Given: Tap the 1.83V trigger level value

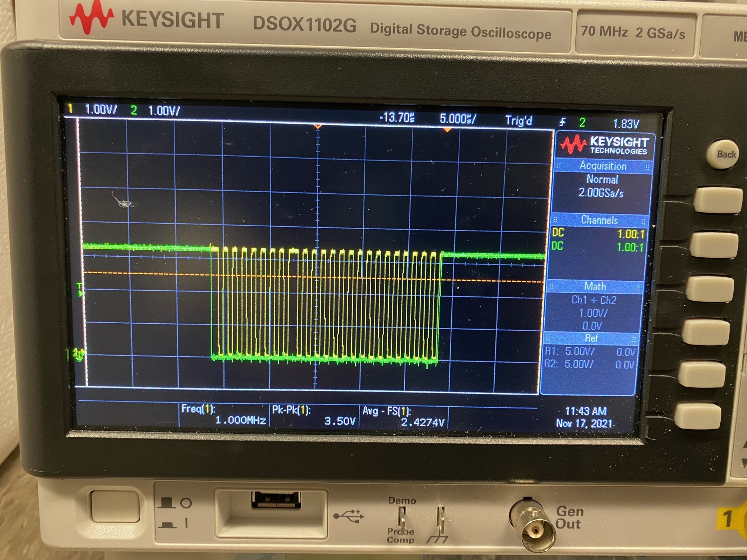Looking at the screenshot, I should pyautogui.click(x=626, y=124).
